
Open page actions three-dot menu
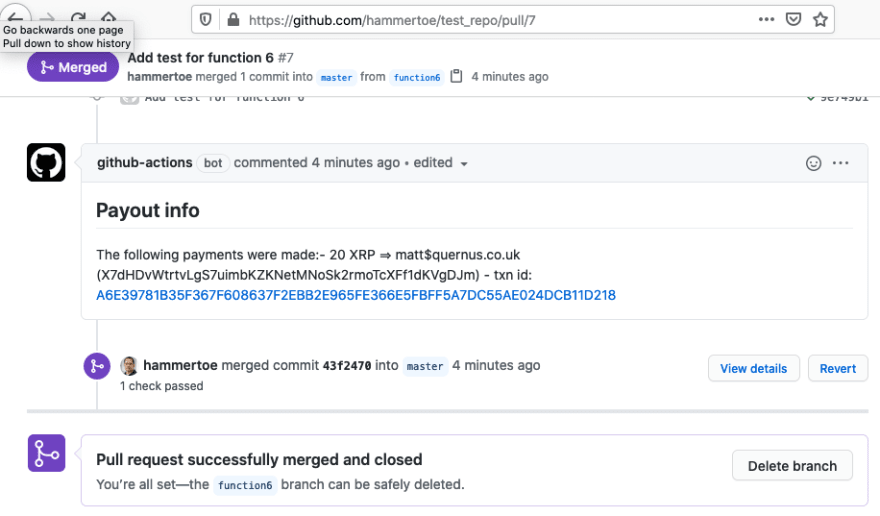[766, 20]
